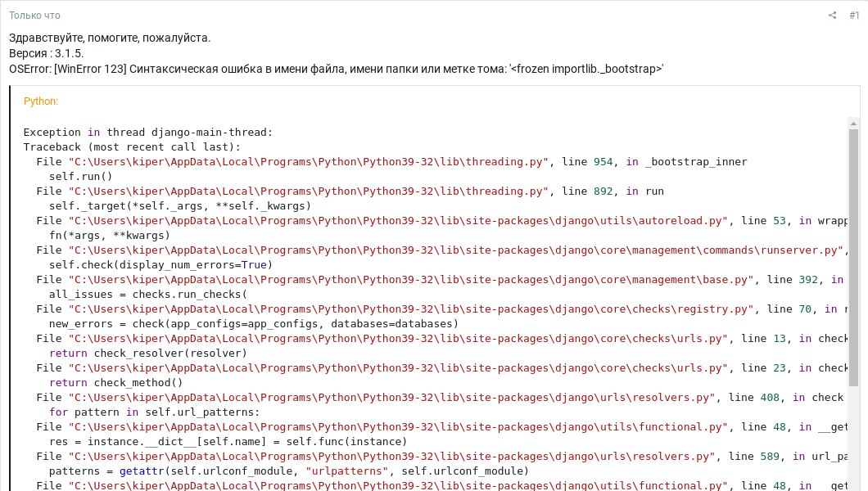Click the threading.py line 954 traceback row
This screenshot has height=491, width=868.
pos(392,162)
